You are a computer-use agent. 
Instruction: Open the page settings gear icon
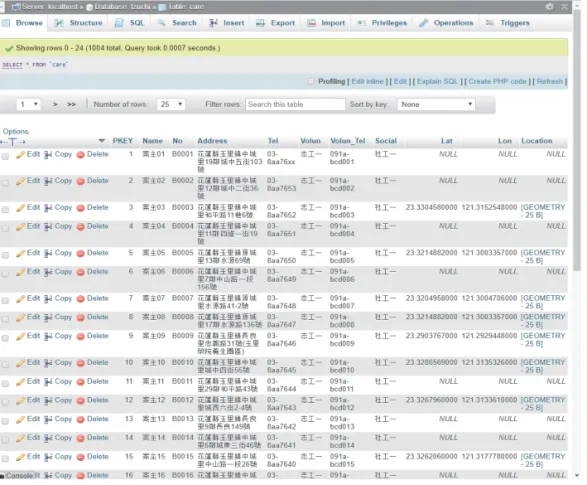pyautogui.click(x=549, y=6)
